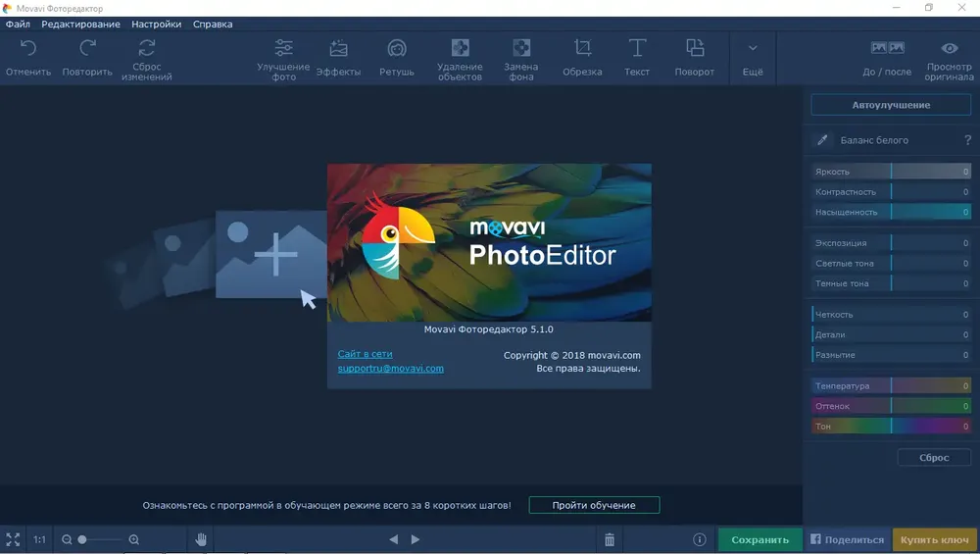Viewport: 980px width, 554px height.
Task: Open the Улучшение фото tool
Action: [x=283, y=57]
